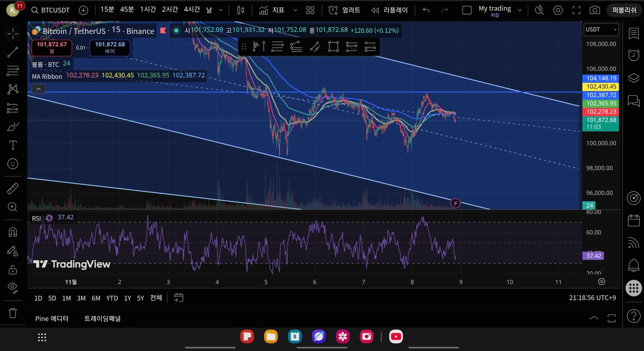The width and height of the screenshot is (644, 351).
Task: Open the My trading layout name
Action: (495, 10)
